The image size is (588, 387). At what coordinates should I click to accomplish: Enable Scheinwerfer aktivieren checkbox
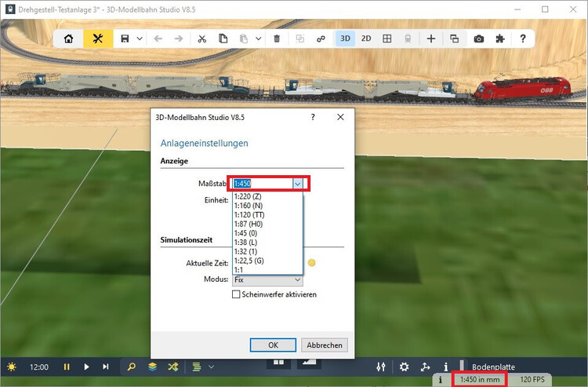pyautogui.click(x=236, y=294)
